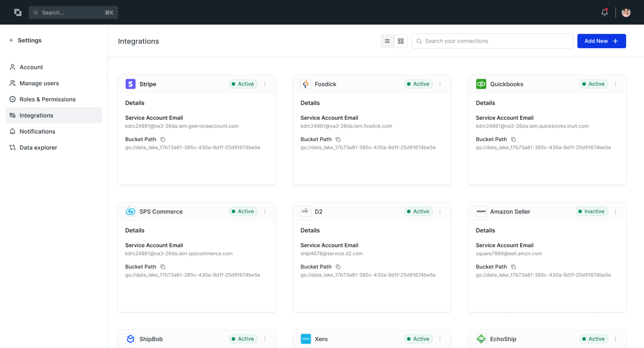The width and height of the screenshot is (644, 348).
Task: Click the Add New button
Action: [601, 41]
